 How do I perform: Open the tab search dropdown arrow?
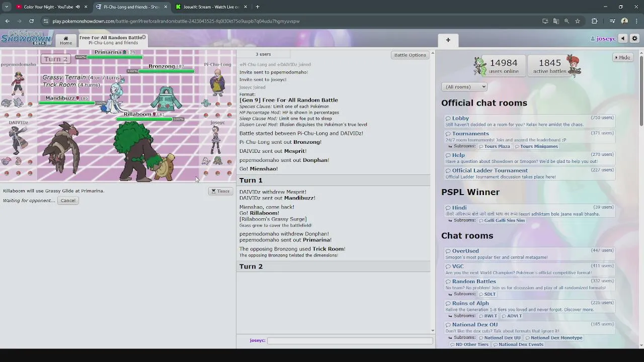(x=7, y=7)
